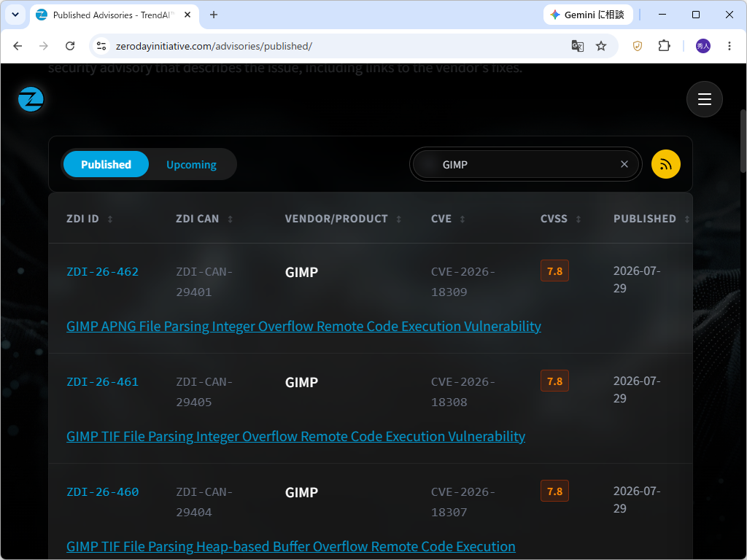The width and height of the screenshot is (747, 560).
Task: Click GIMP vendor in ZDI-26-460 row
Action: pos(301,492)
